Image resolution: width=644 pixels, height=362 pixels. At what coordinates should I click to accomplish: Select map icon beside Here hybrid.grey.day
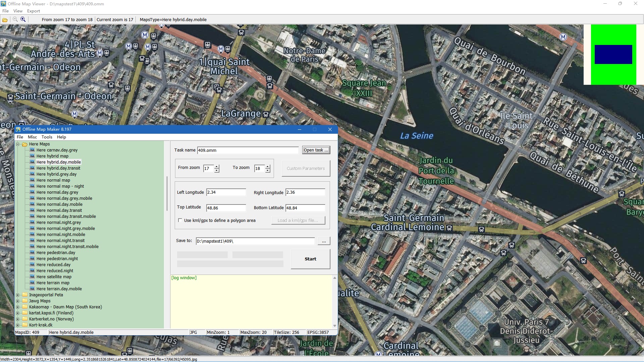click(x=32, y=174)
